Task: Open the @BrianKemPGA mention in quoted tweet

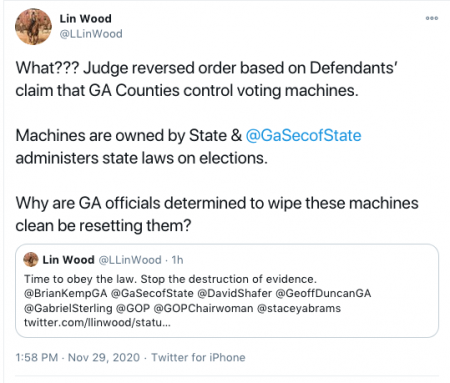Action: [x=65, y=293]
